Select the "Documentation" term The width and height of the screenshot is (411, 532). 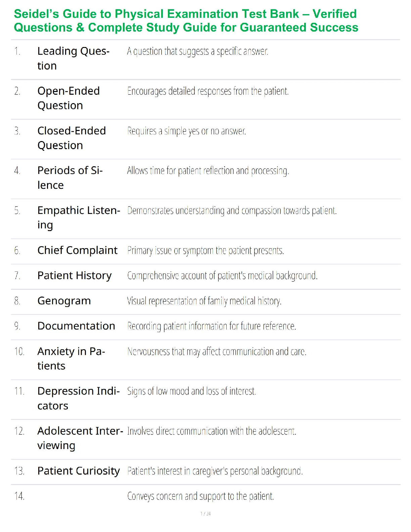tap(76, 326)
